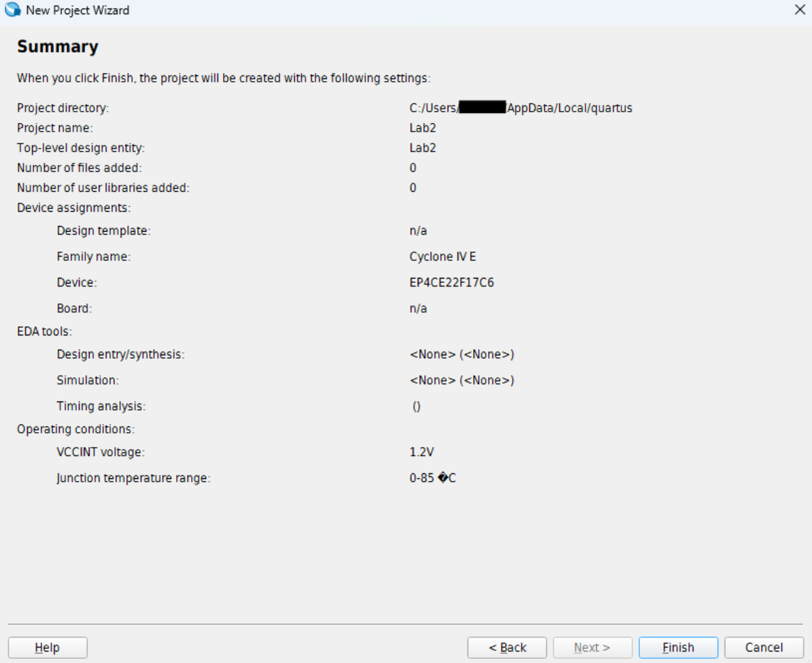Click the 'Design template:' label
Screen dimensions: 812x663
[104, 230]
